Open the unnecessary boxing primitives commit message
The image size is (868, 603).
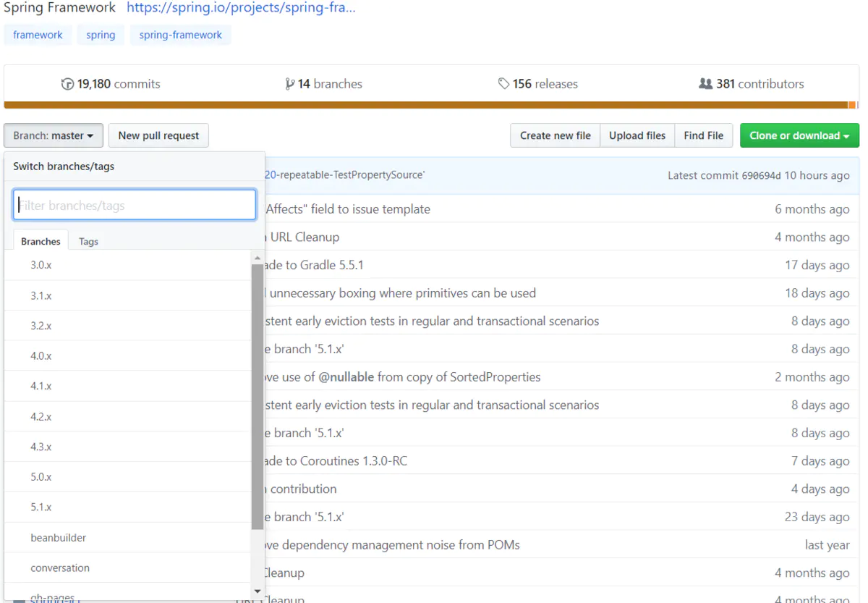tap(401, 293)
